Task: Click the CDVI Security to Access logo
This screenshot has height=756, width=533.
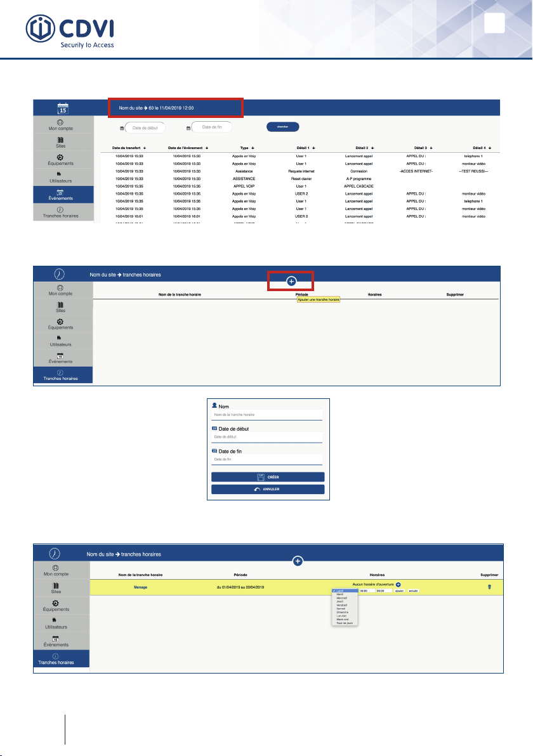Action: pos(70,31)
